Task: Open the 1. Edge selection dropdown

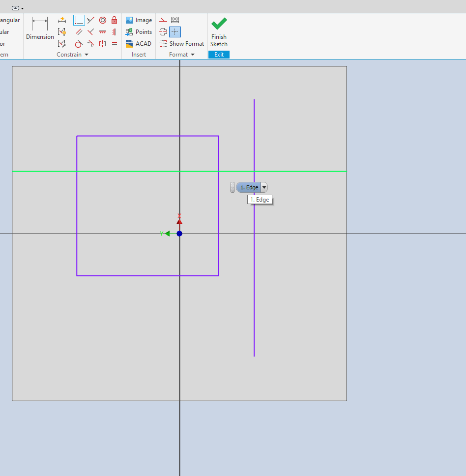Action: coord(264,187)
